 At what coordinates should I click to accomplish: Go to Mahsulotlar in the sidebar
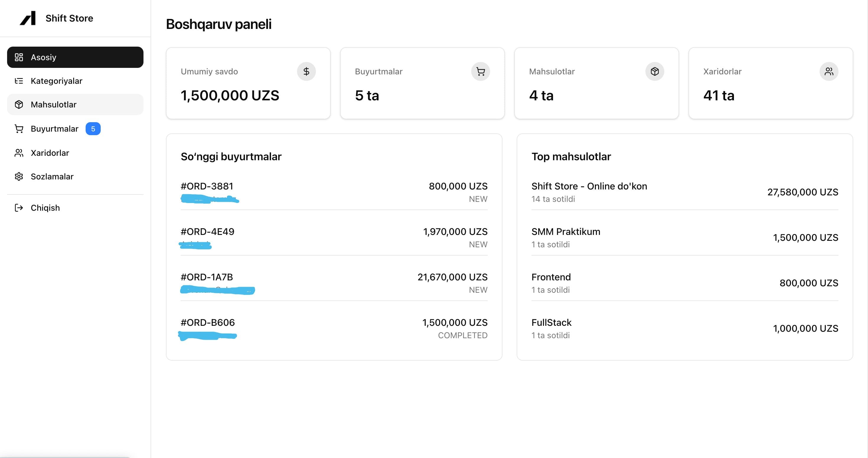point(75,104)
